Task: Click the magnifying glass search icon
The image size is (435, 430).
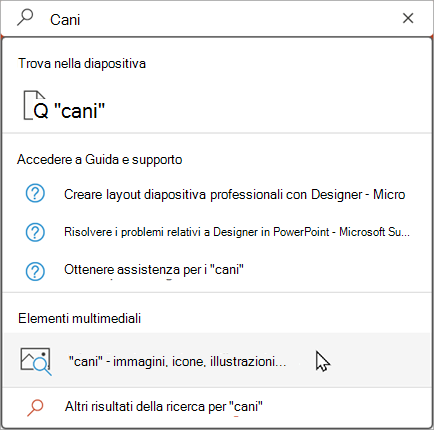Action: click(25, 18)
